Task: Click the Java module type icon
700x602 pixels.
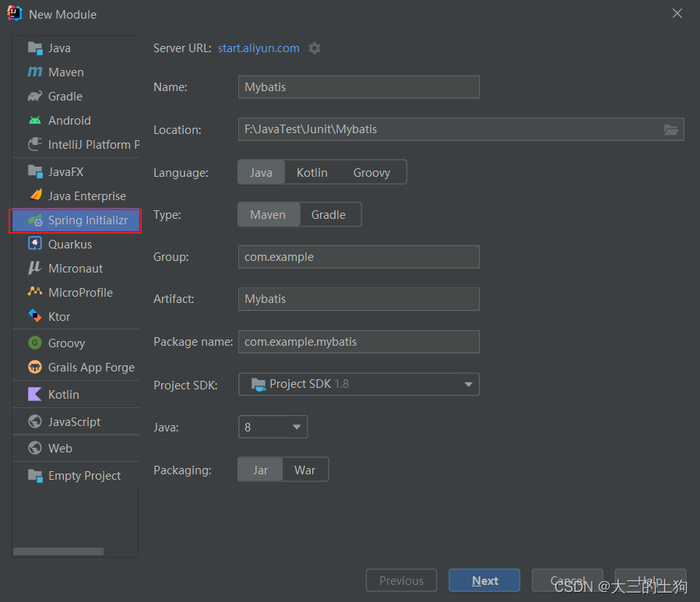Action: coord(35,48)
